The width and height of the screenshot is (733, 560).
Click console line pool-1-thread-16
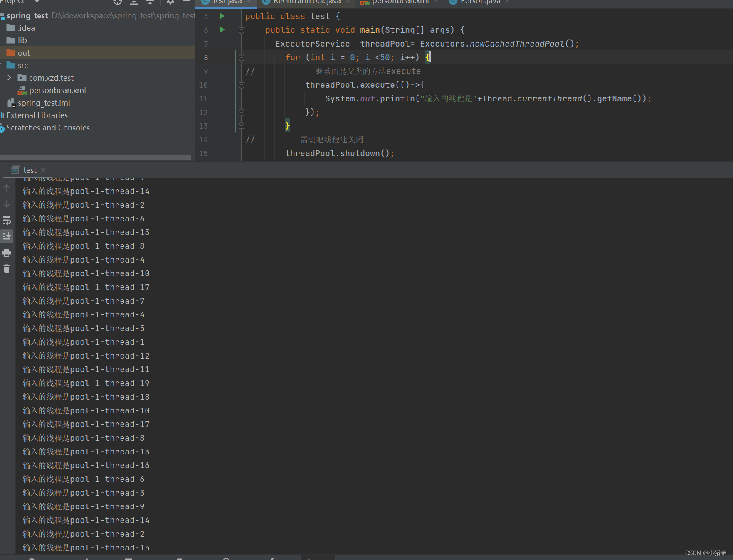[86, 465]
